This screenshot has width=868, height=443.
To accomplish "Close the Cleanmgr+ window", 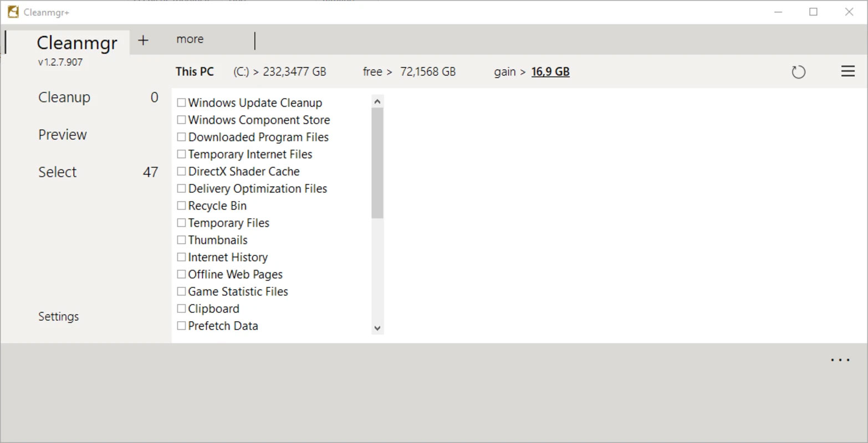I will [849, 12].
